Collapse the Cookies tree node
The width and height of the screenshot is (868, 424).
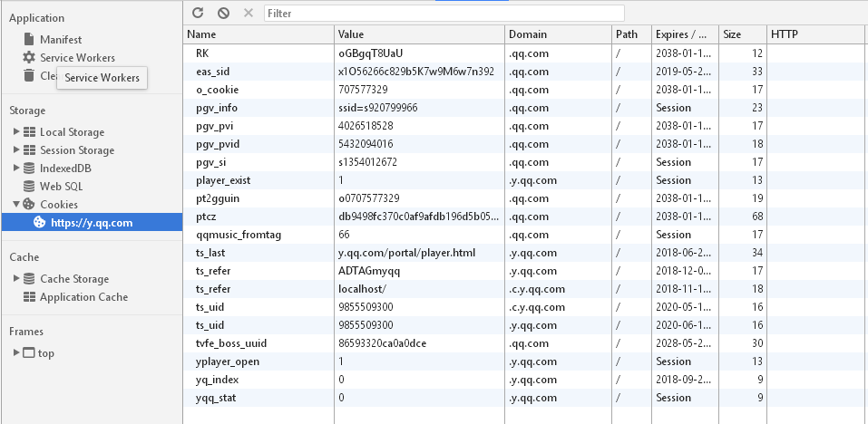[x=16, y=204]
